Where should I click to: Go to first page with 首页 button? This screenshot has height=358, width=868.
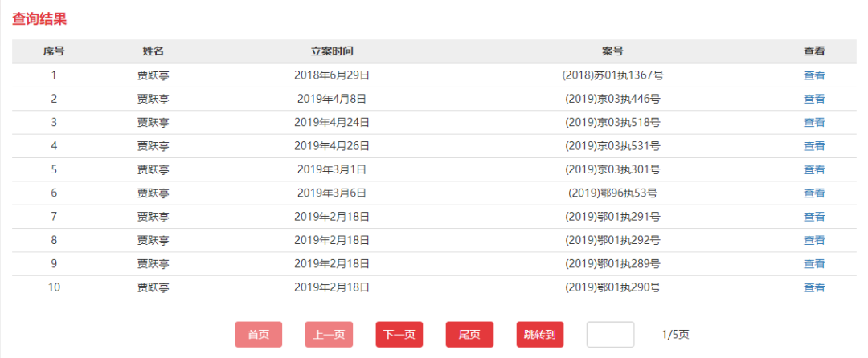click(x=258, y=335)
